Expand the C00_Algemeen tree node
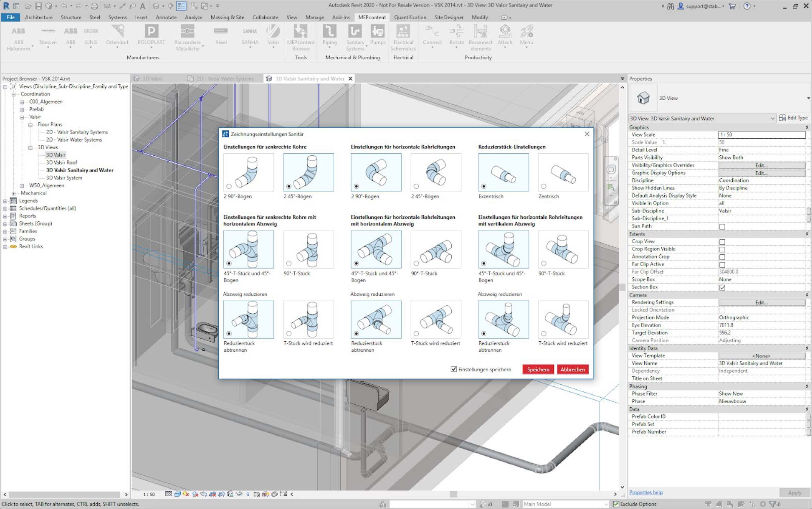This screenshot has height=509, width=812. (x=22, y=102)
